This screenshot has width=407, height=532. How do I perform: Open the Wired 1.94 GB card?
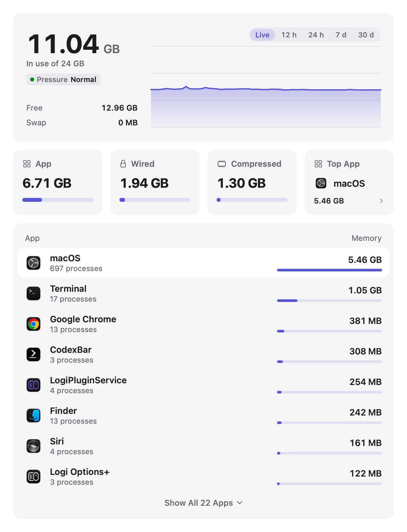coord(155,182)
